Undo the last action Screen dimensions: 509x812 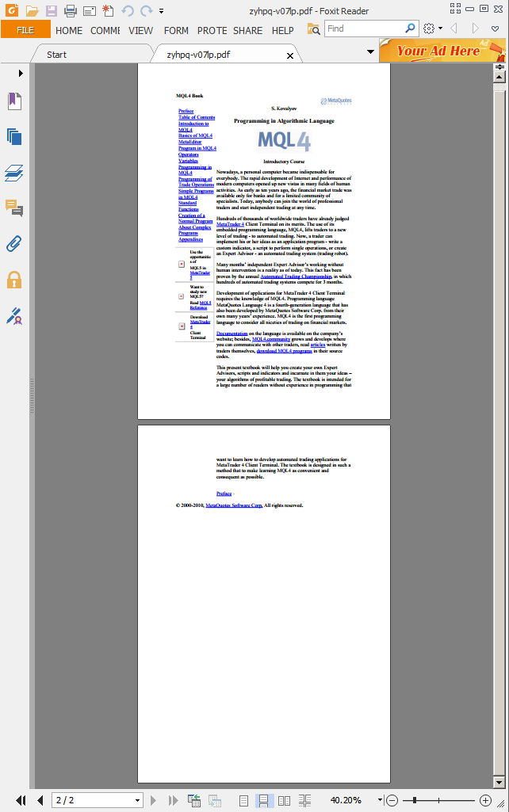(128, 10)
